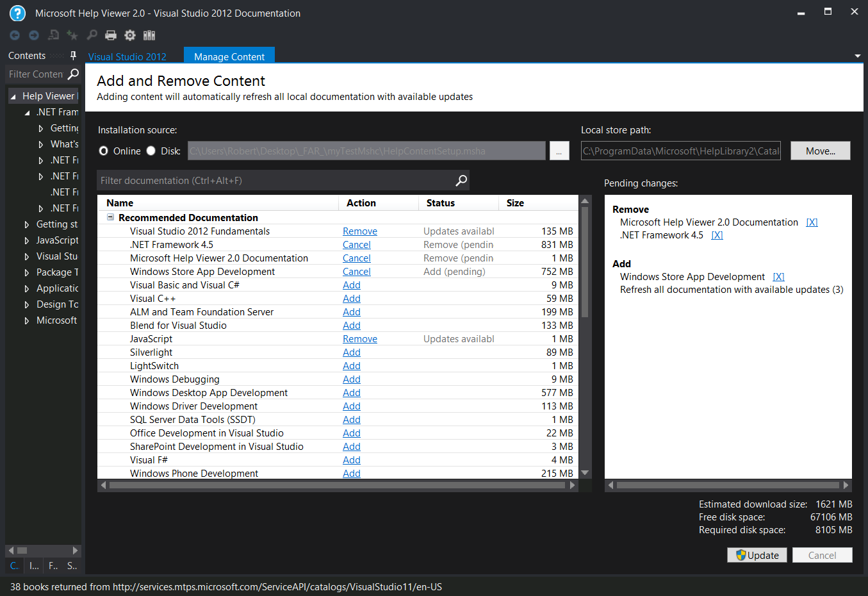The image size is (868, 596).
Task: Click Cancel button at bottom right
Action: (x=823, y=555)
